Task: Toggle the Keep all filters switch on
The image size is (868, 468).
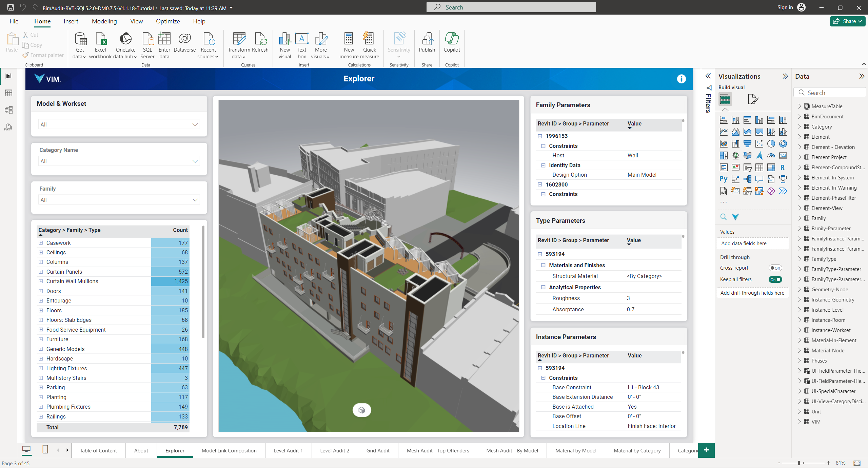Action: click(x=776, y=279)
